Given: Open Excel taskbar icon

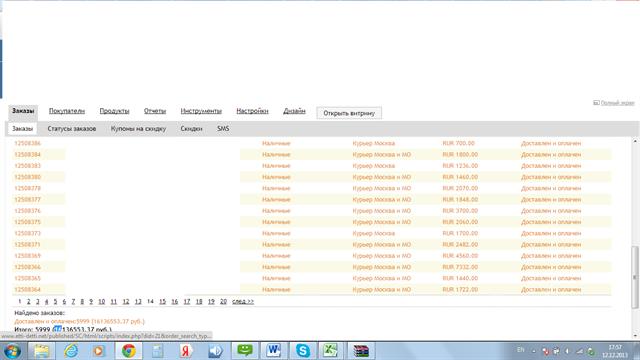Looking at the screenshot, I should (x=330, y=351).
